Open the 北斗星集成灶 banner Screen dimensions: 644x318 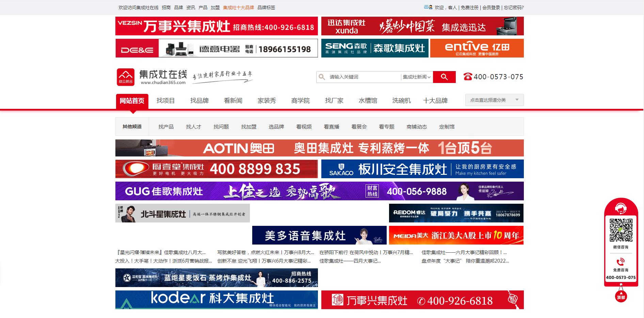pyautogui.click(x=182, y=213)
